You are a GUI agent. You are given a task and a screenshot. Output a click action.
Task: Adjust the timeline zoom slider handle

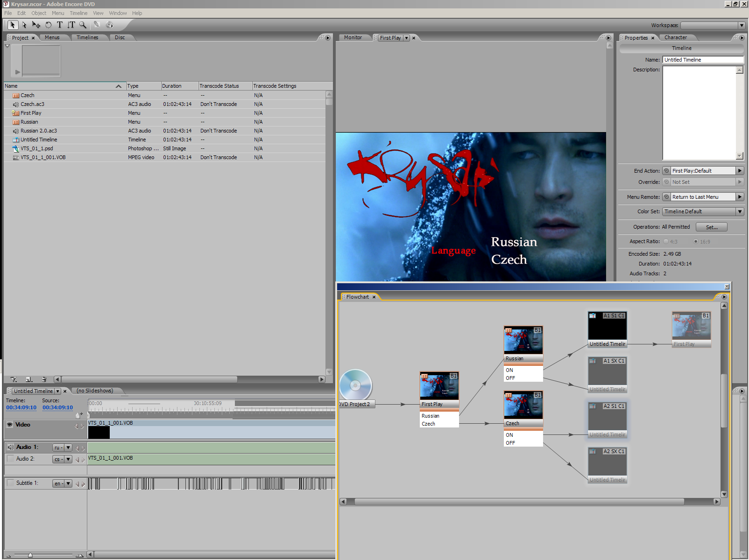[30, 555]
